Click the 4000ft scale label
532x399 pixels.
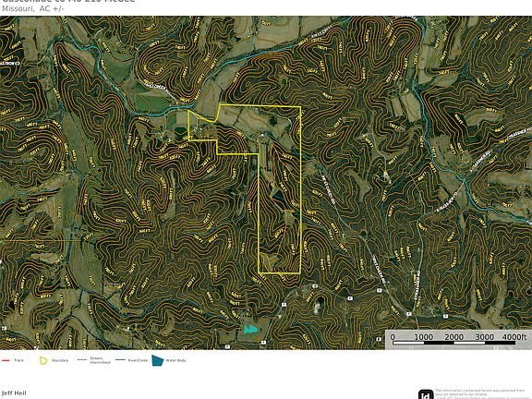(514, 336)
